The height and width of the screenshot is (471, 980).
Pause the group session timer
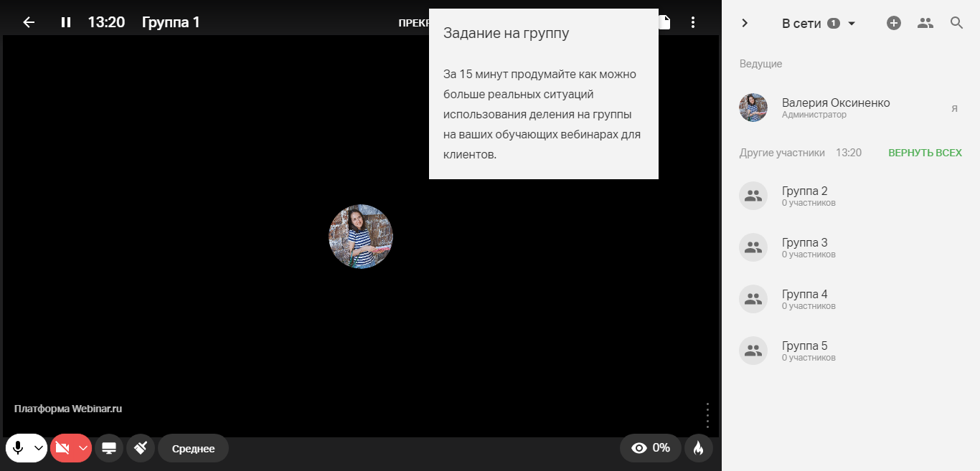[66, 22]
